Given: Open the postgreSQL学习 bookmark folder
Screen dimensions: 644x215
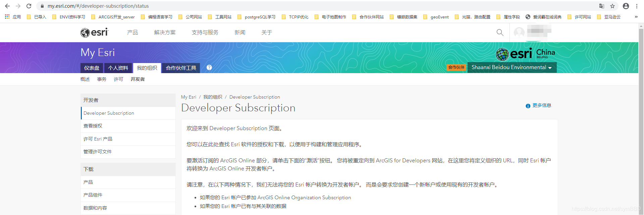Looking at the screenshot, I should [256, 17].
